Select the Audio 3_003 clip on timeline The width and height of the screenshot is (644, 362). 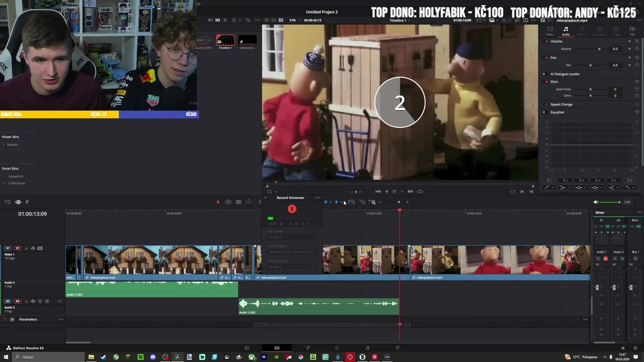click(x=318, y=306)
